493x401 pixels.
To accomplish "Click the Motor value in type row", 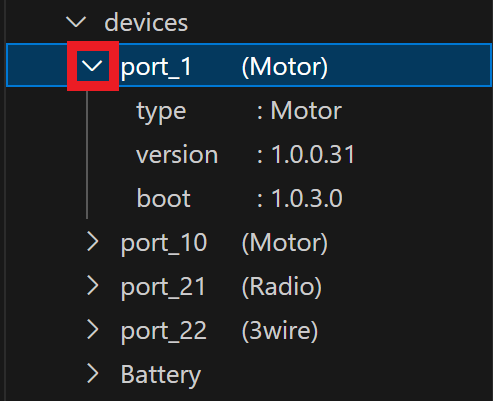I will pos(306,111).
